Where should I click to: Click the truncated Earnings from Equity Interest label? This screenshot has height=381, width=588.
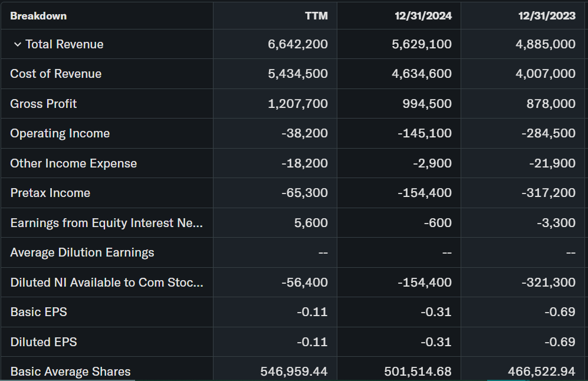[107, 223]
